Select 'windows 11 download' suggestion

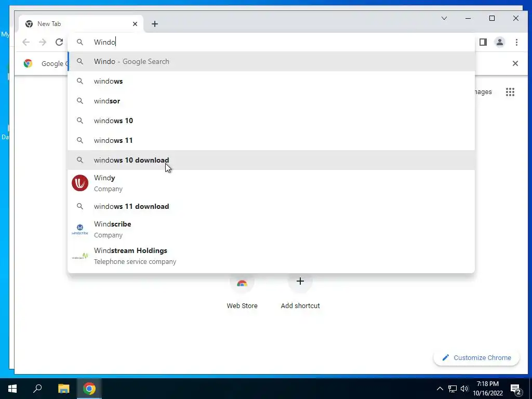pos(271,206)
